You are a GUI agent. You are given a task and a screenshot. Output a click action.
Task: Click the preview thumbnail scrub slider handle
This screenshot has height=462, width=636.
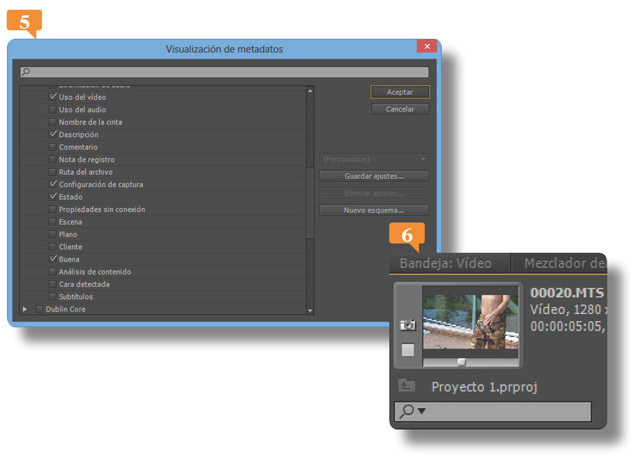click(461, 361)
